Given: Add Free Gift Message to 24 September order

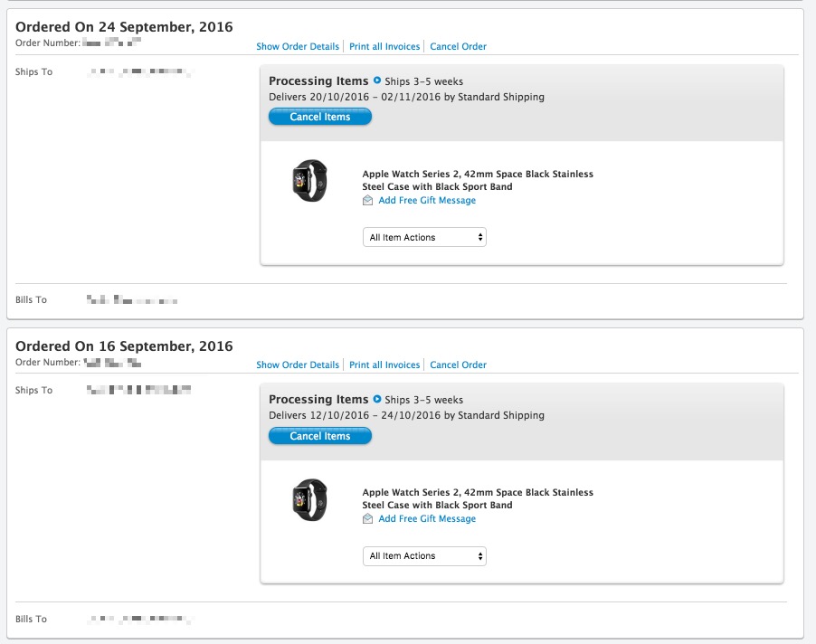Looking at the screenshot, I should [427, 201].
